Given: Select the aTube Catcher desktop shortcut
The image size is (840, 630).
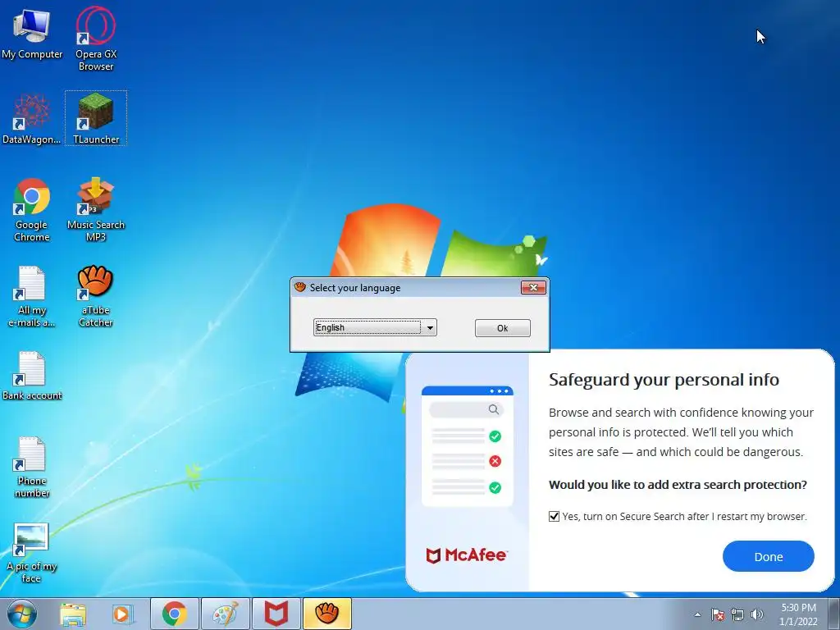Looking at the screenshot, I should point(96,295).
